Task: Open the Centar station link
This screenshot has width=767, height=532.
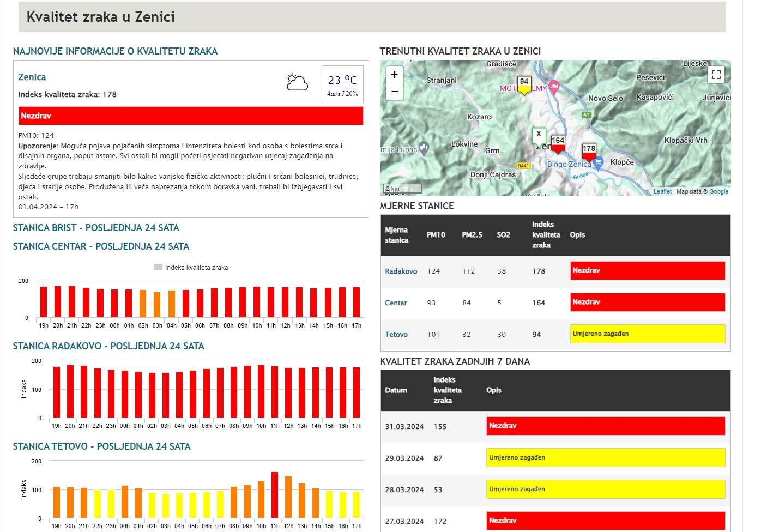Action: [396, 303]
